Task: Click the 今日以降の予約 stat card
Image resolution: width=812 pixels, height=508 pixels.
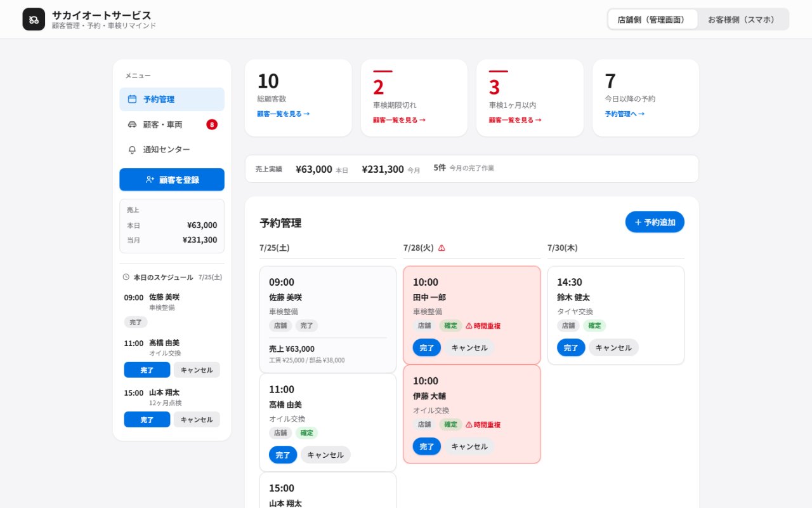Action: coord(646,98)
